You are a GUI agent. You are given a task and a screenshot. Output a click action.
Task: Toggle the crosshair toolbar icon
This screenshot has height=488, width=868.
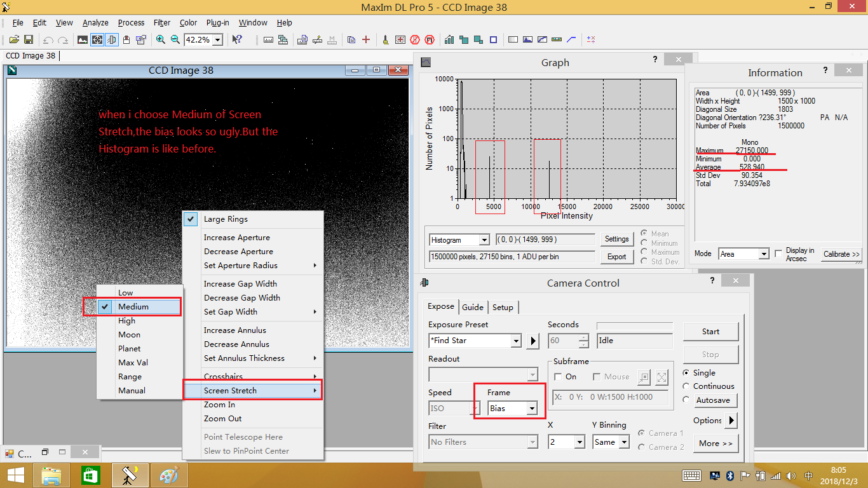(x=97, y=39)
